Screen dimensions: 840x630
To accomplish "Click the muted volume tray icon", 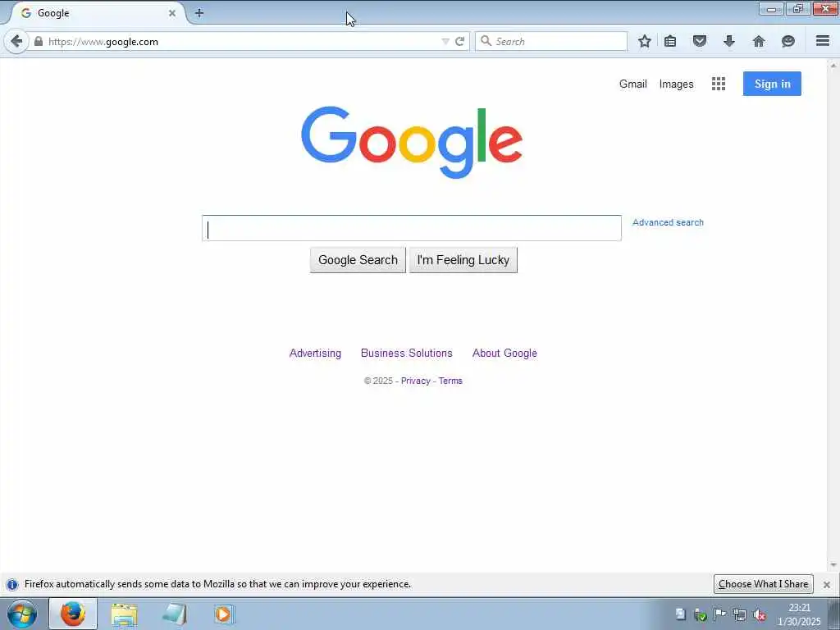I will click(x=759, y=615).
